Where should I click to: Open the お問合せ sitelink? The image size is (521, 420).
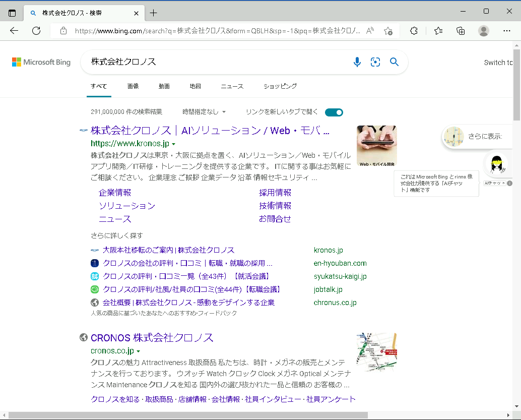[275, 219]
